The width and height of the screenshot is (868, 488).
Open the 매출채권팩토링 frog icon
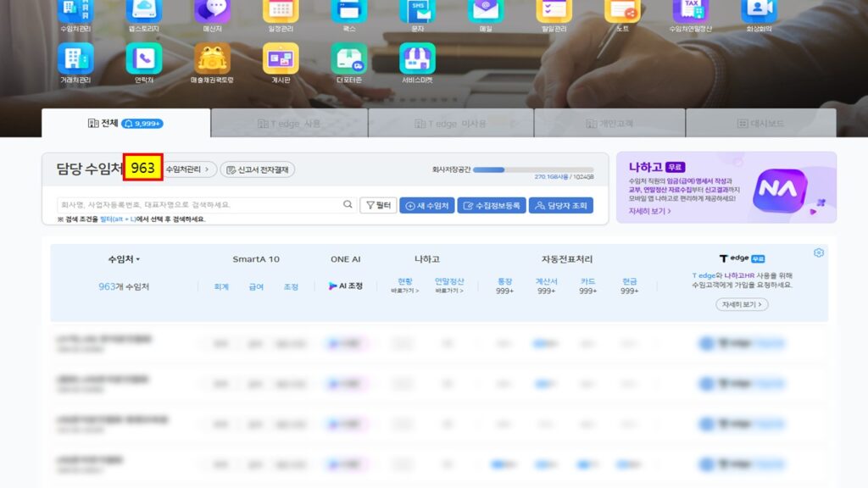[212, 59]
